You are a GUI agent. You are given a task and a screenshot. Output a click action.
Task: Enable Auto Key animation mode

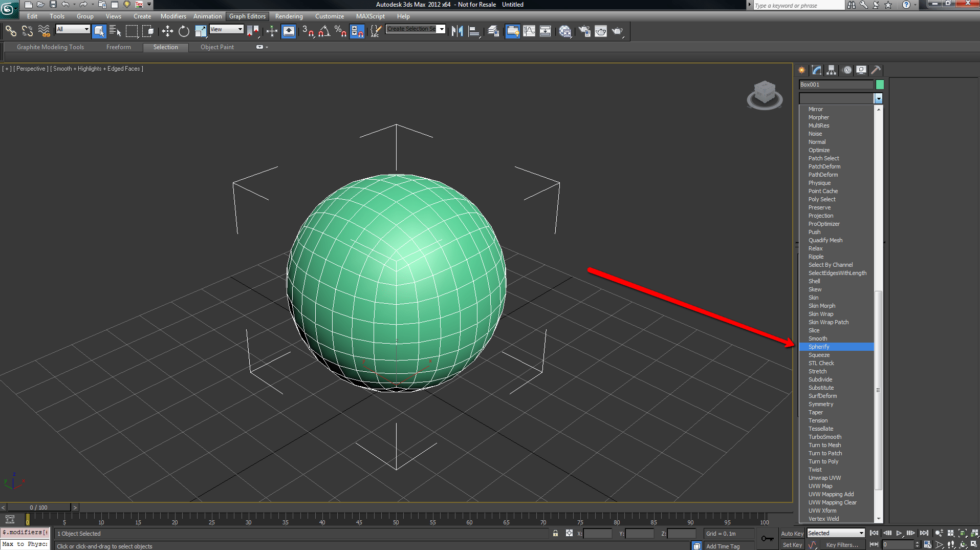[x=792, y=533]
